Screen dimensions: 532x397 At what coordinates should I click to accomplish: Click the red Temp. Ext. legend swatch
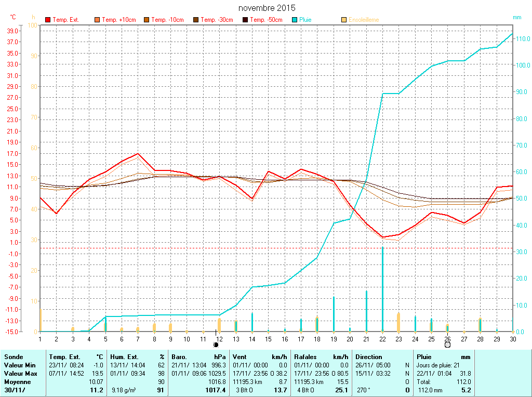(48, 20)
